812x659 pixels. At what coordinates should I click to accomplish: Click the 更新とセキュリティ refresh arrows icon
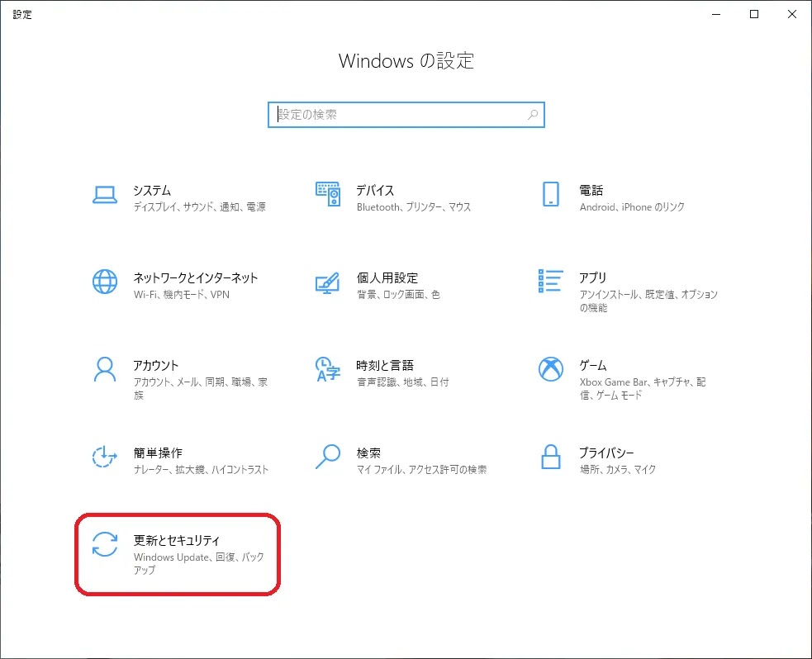[105, 544]
